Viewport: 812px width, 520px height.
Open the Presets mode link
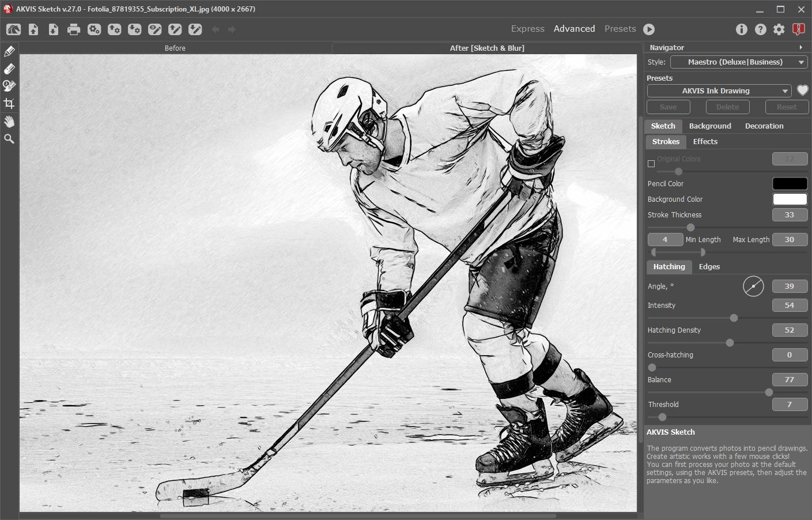tap(620, 29)
